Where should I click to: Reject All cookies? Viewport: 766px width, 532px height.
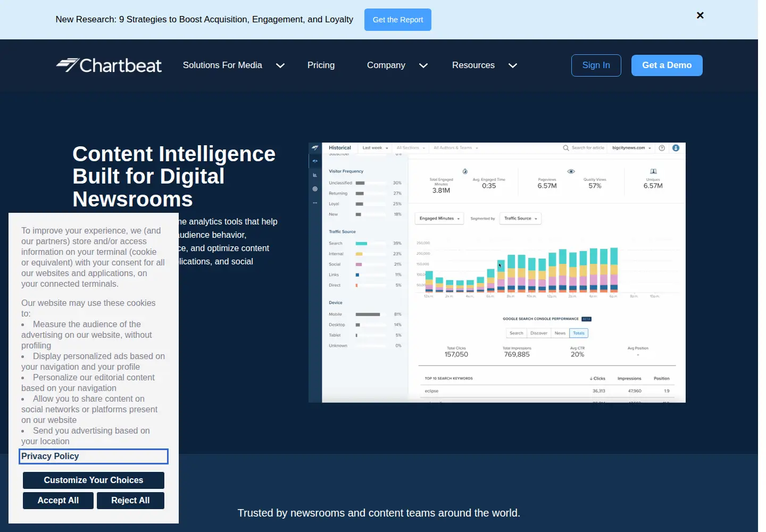[130, 501]
